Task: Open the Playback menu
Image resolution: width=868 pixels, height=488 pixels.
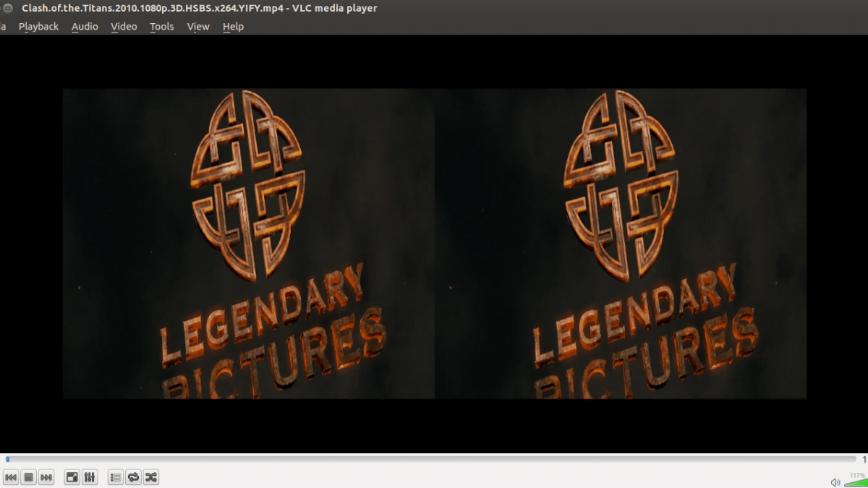Action: point(38,27)
